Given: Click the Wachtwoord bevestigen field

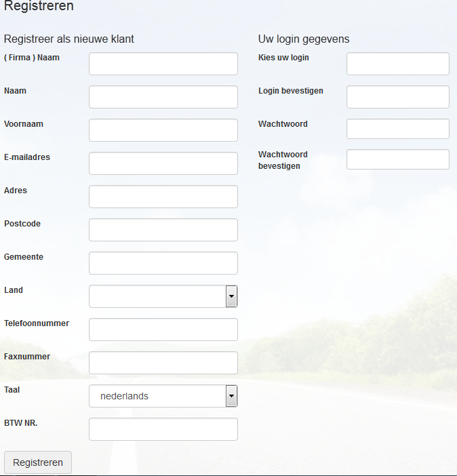Looking at the screenshot, I should point(398,159).
